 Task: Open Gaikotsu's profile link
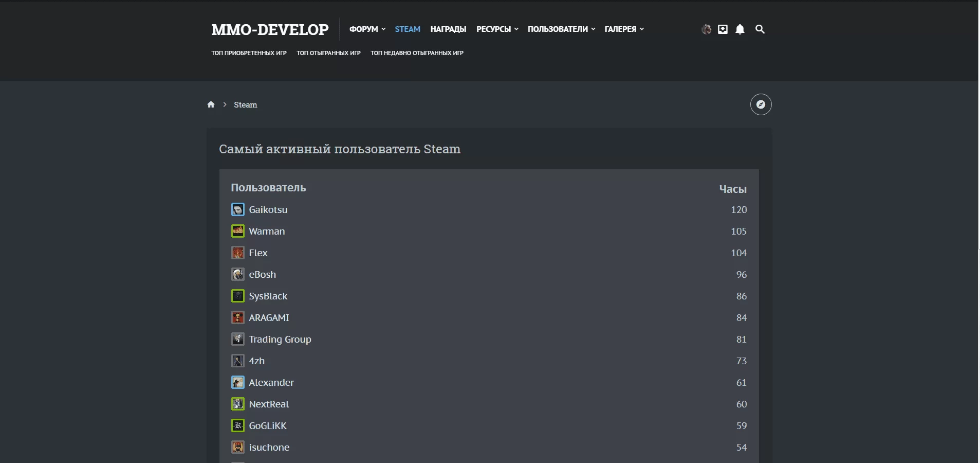click(268, 209)
